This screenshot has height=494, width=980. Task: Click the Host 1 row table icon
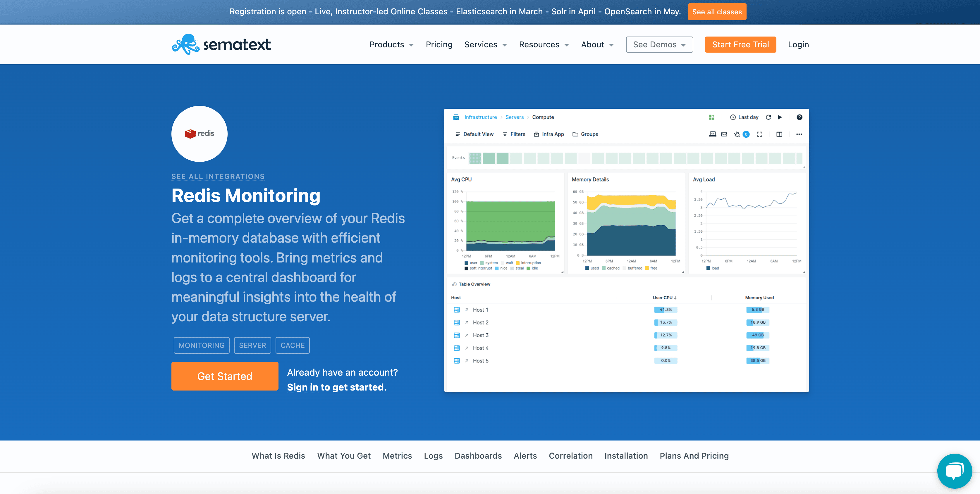click(457, 310)
